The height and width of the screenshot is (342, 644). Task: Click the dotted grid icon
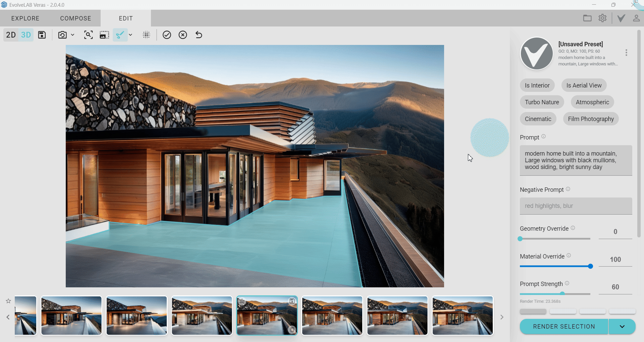[x=147, y=35]
